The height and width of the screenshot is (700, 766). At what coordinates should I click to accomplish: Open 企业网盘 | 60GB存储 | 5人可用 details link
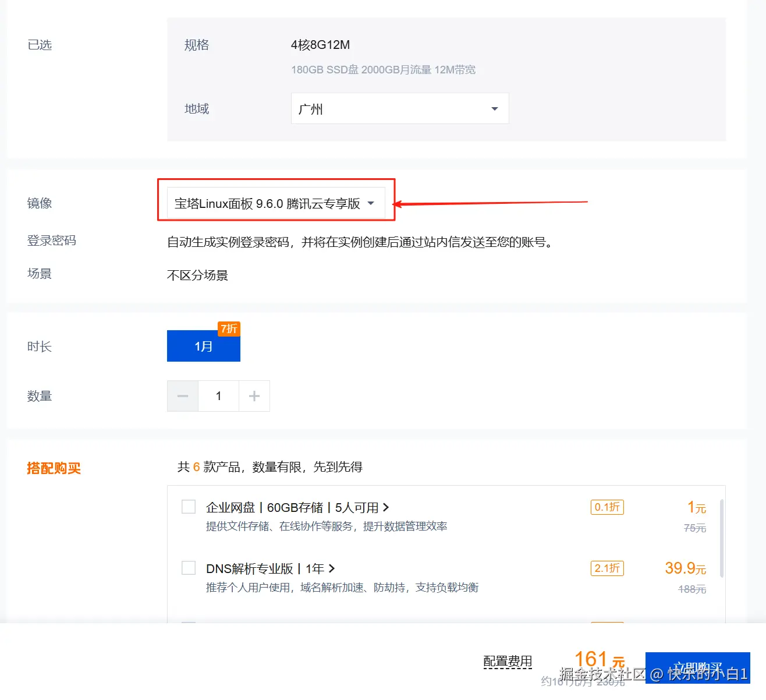297,508
